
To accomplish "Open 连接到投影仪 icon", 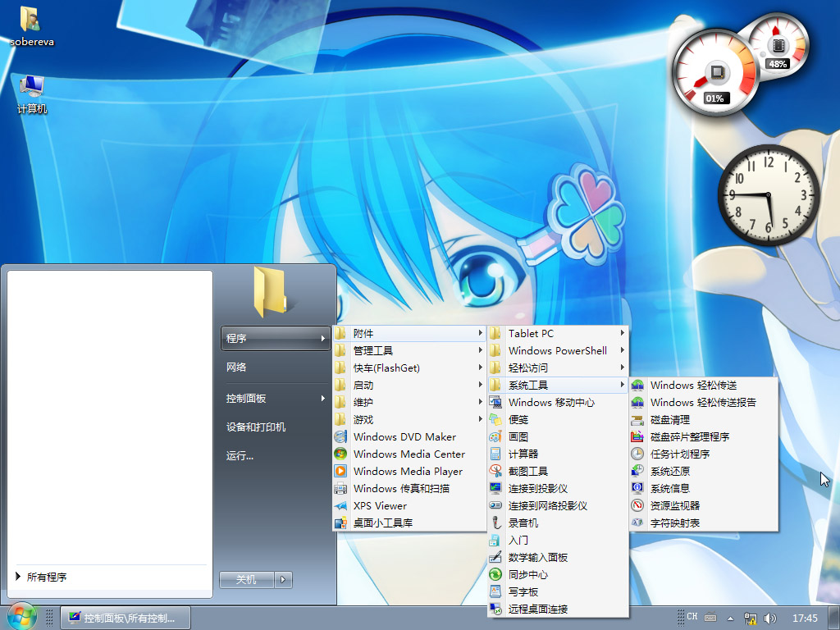I will 495,488.
